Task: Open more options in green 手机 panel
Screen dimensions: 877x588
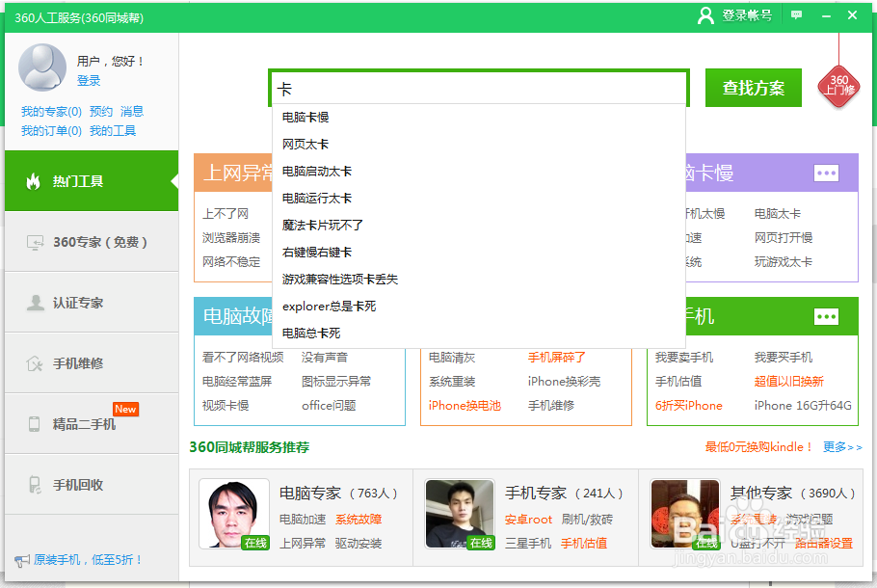Action: coord(826,317)
